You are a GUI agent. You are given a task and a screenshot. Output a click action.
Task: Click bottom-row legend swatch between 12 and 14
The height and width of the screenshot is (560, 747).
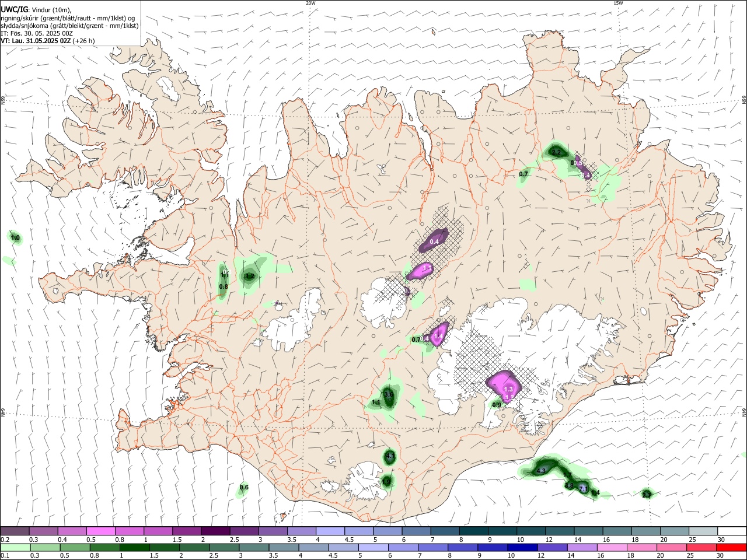[x=553, y=548]
